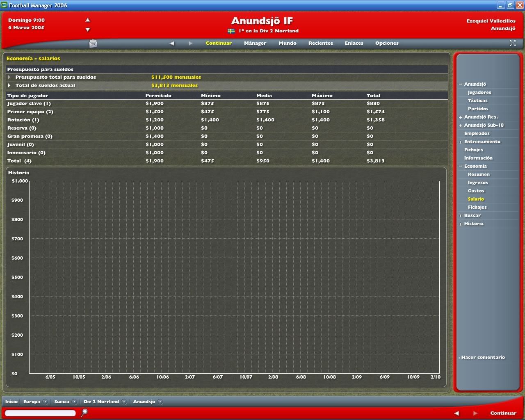Collapse Economía section in sidebar
This screenshot has height=420, width=525.
(x=460, y=167)
